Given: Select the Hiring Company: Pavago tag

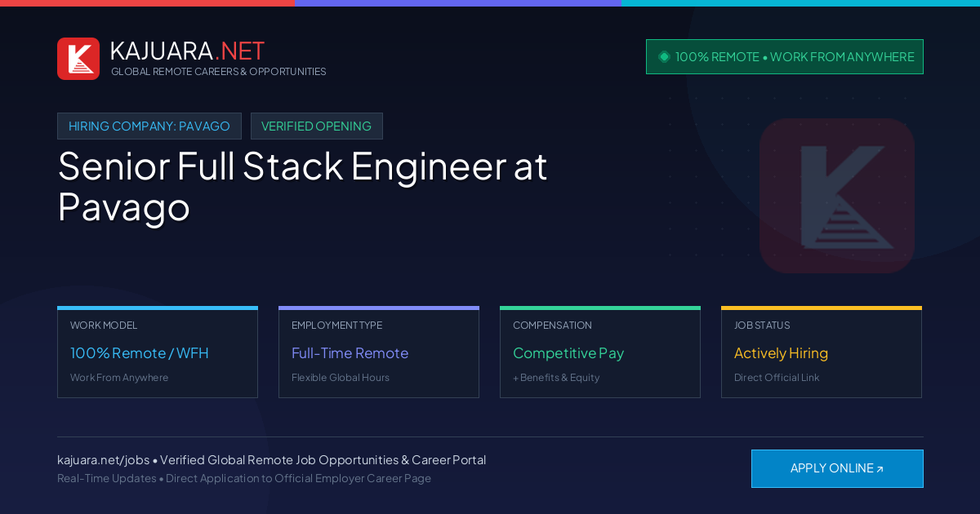Looking at the screenshot, I should tap(149, 126).
